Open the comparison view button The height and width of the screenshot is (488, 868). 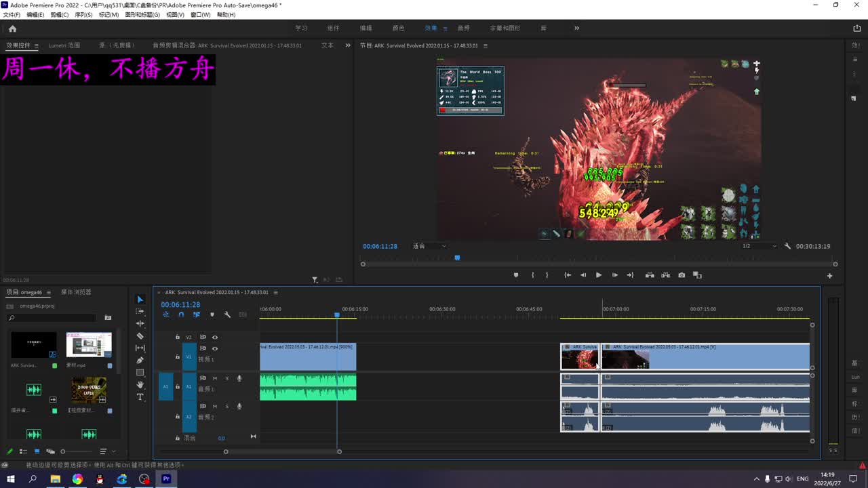(x=697, y=275)
